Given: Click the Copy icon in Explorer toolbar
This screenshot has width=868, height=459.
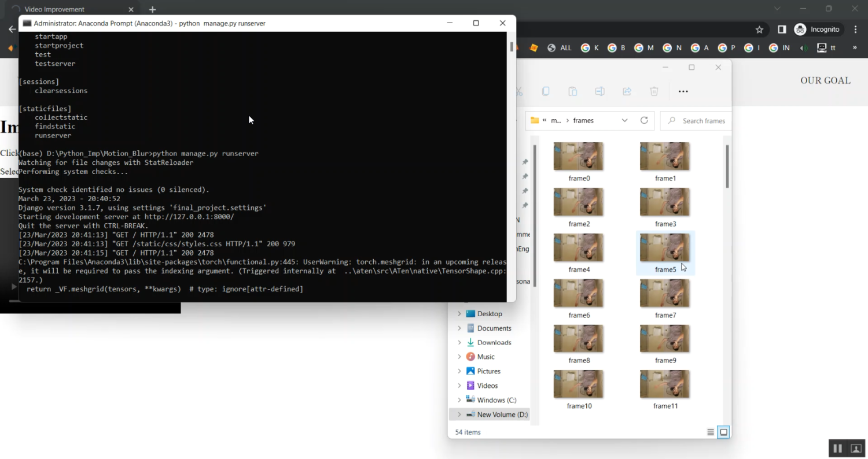Looking at the screenshot, I should 546,91.
